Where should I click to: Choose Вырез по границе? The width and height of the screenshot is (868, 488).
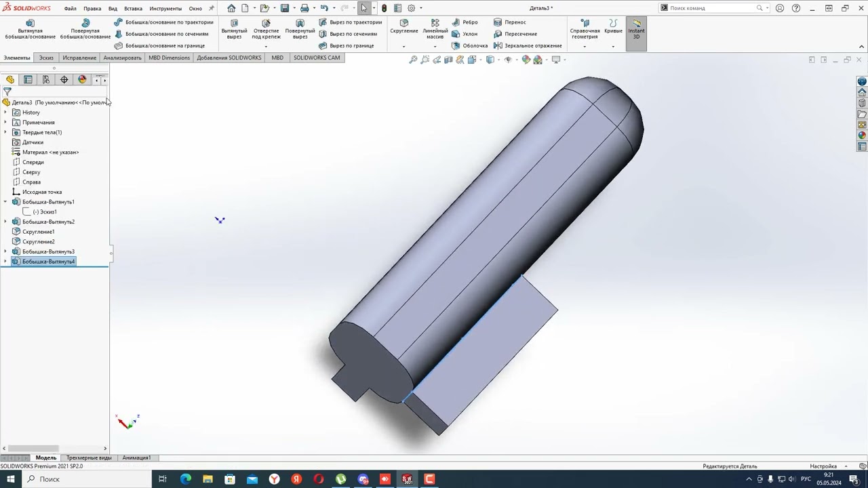click(x=347, y=45)
